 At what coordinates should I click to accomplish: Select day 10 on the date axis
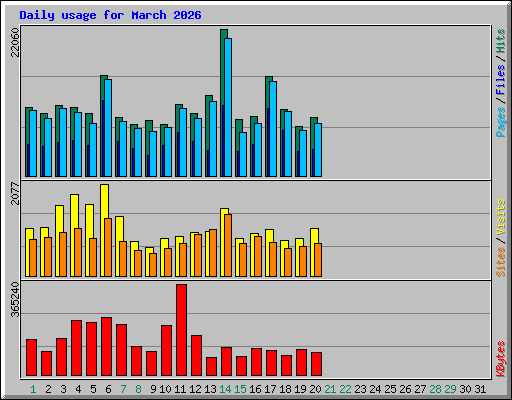pyautogui.click(x=165, y=389)
